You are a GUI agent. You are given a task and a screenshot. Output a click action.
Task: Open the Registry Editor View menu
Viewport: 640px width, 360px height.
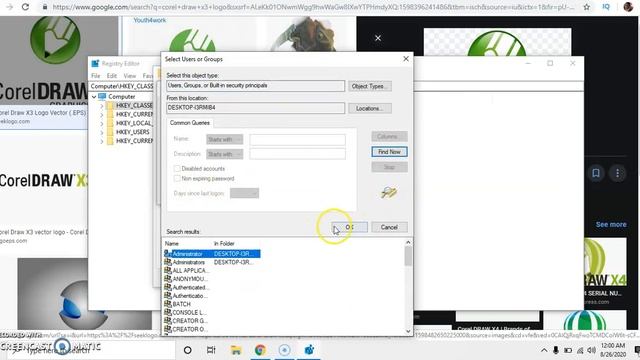[130, 76]
